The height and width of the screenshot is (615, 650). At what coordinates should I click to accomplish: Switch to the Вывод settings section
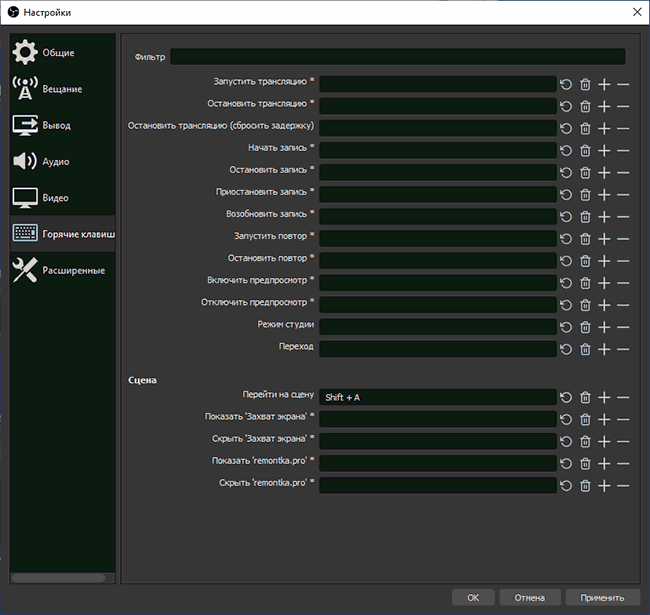[63, 125]
